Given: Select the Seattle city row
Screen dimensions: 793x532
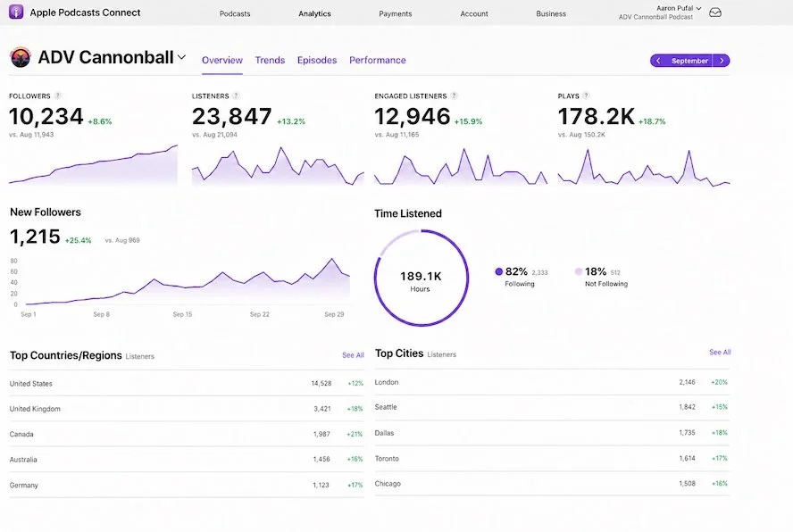Looking at the screenshot, I should click(x=552, y=407).
